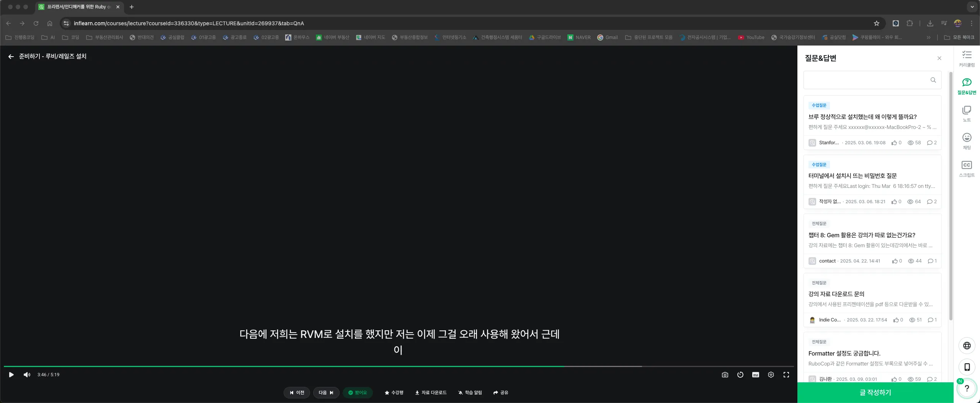Go to the next lecture (다음)

[x=326, y=393]
